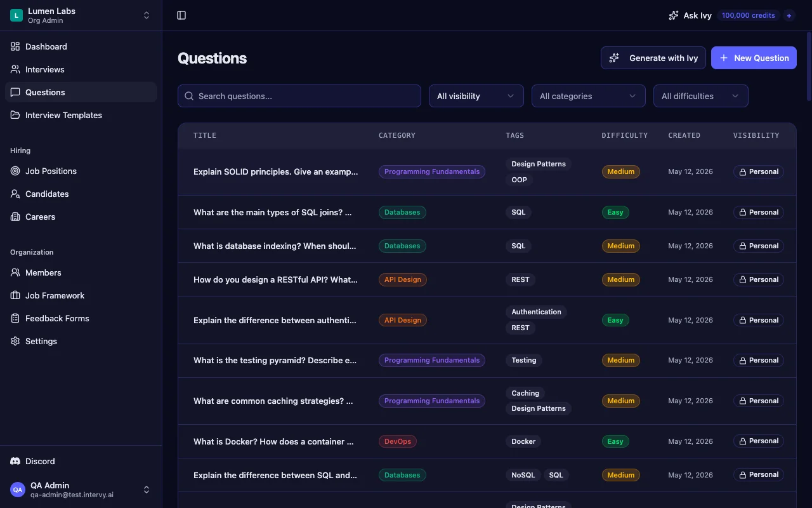Click Generate with Ivy button

click(x=653, y=58)
